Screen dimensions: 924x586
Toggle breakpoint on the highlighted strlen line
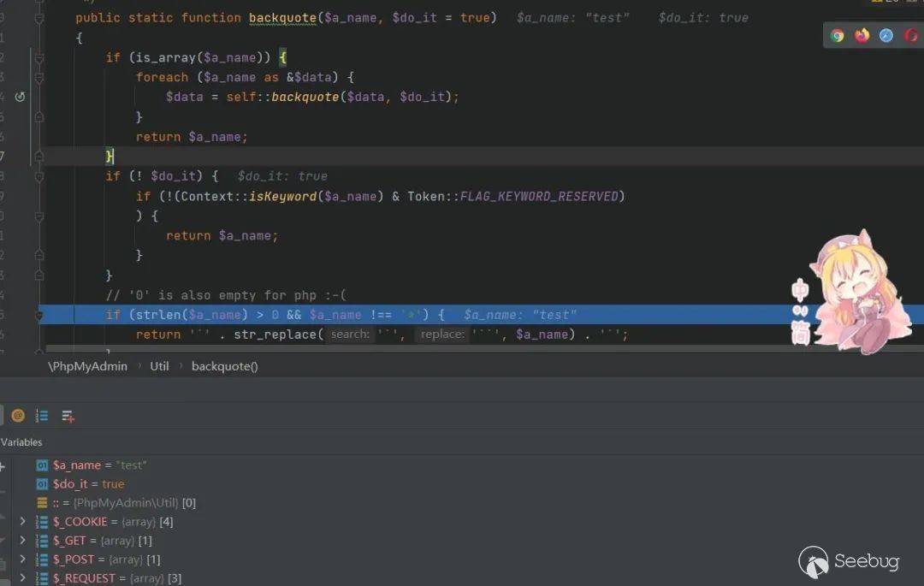(x=17, y=315)
